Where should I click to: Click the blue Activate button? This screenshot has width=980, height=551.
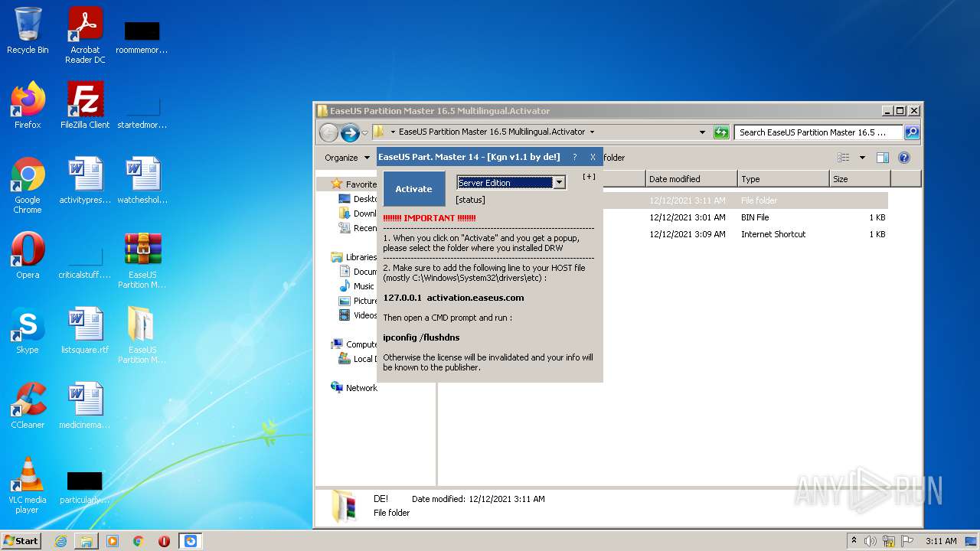(413, 189)
